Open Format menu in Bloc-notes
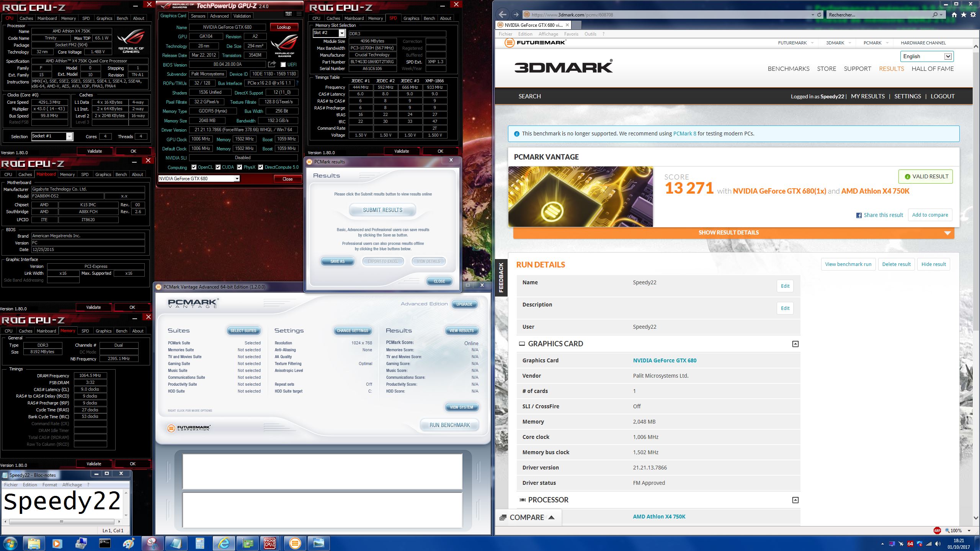Screen dimensions: 980x551 click(50, 485)
